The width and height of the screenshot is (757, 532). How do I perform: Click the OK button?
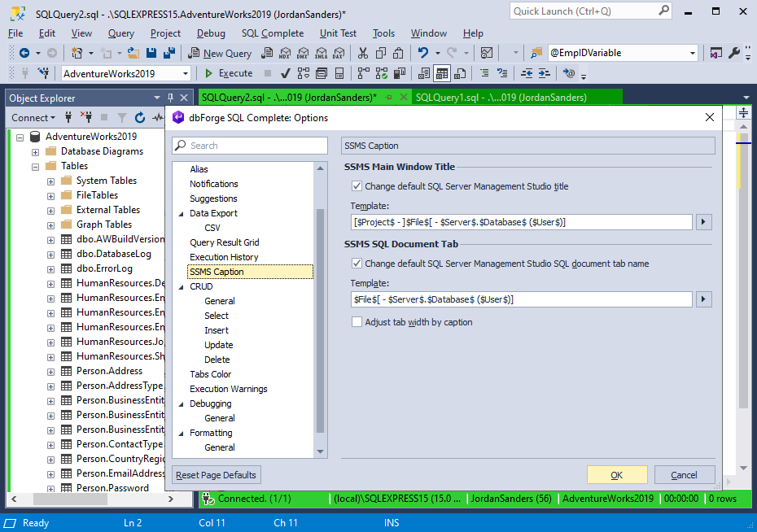click(x=617, y=475)
